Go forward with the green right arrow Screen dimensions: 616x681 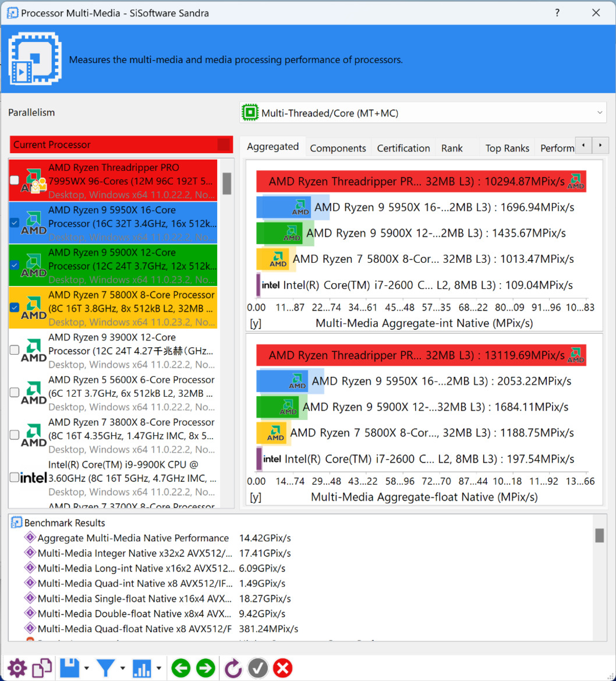pos(206,668)
